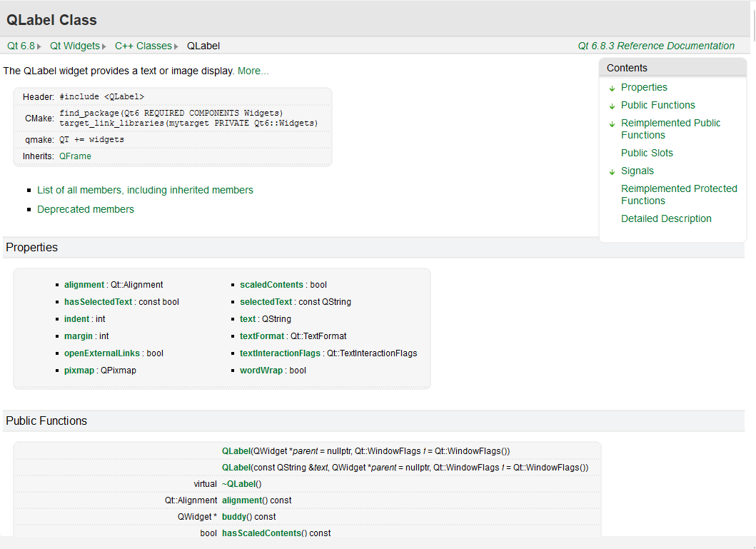Jump to Properties in Contents sidebar
This screenshot has width=756, height=549.
(644, 87)
